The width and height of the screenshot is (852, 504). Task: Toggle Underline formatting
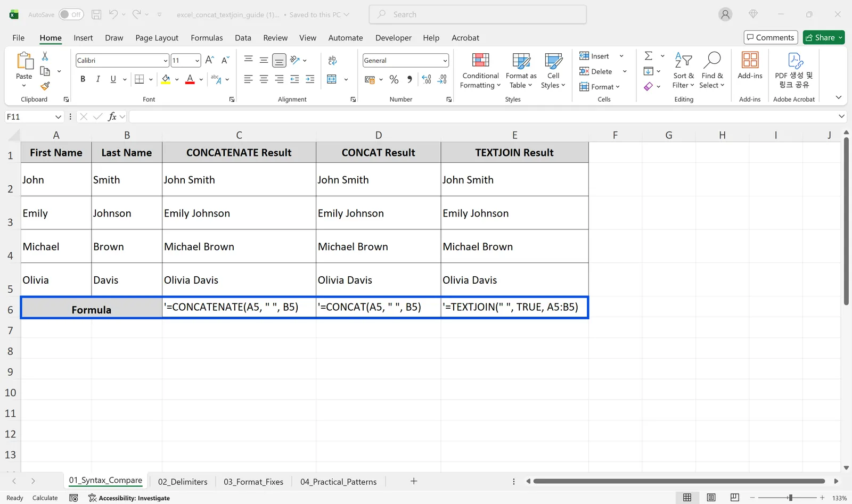click(113, 79)
